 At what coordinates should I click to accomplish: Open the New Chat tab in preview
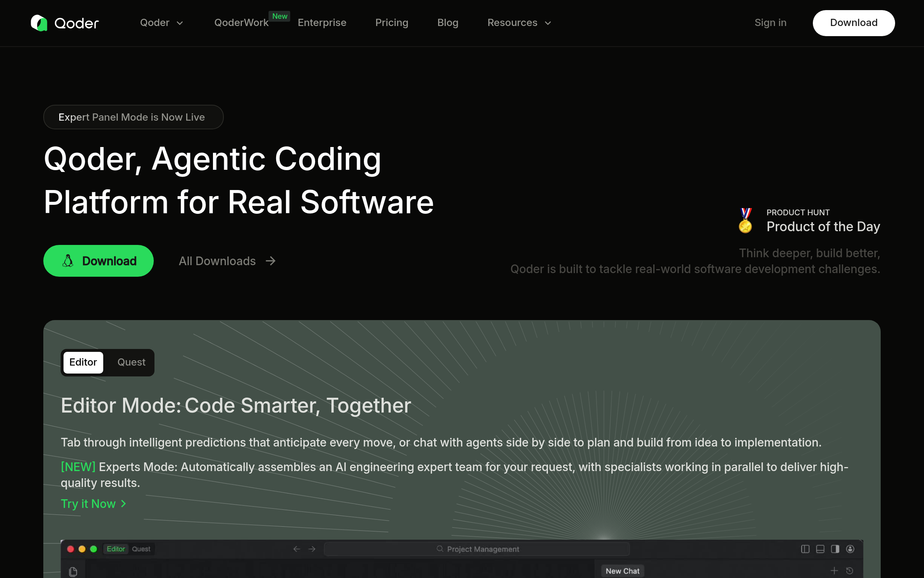[622, 571]
